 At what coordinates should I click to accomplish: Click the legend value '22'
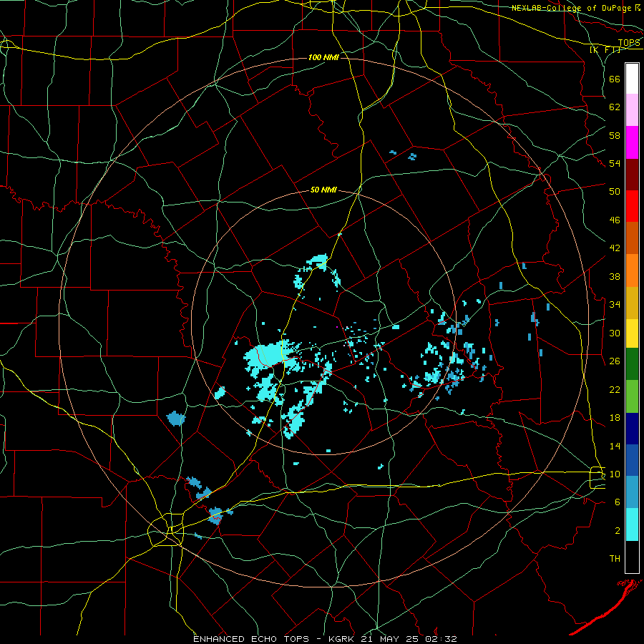point(615,389)
